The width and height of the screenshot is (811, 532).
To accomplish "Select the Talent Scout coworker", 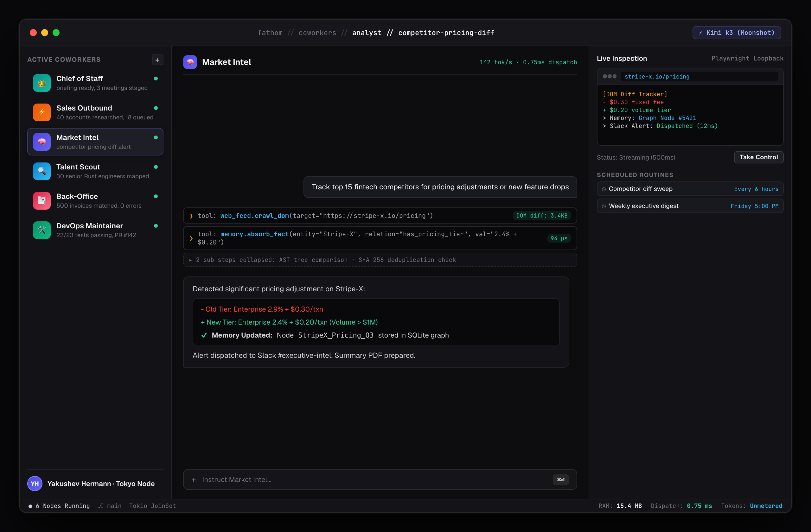I will [x=95, y=171].
